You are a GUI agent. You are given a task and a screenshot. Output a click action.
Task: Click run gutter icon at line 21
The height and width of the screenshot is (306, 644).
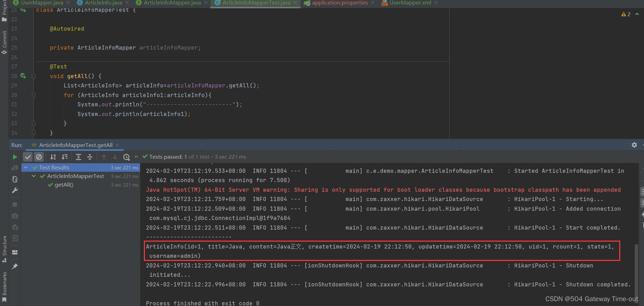23,10
